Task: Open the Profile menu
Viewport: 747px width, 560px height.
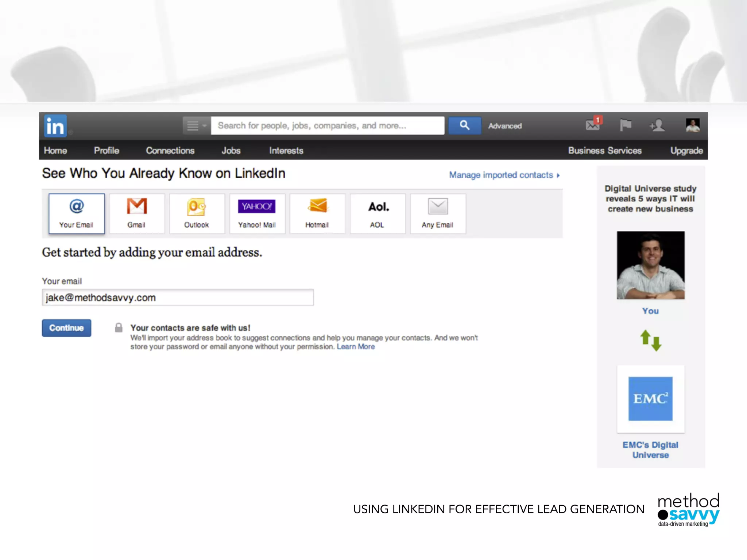Action: pyautogui.click(x=107, y=151)
